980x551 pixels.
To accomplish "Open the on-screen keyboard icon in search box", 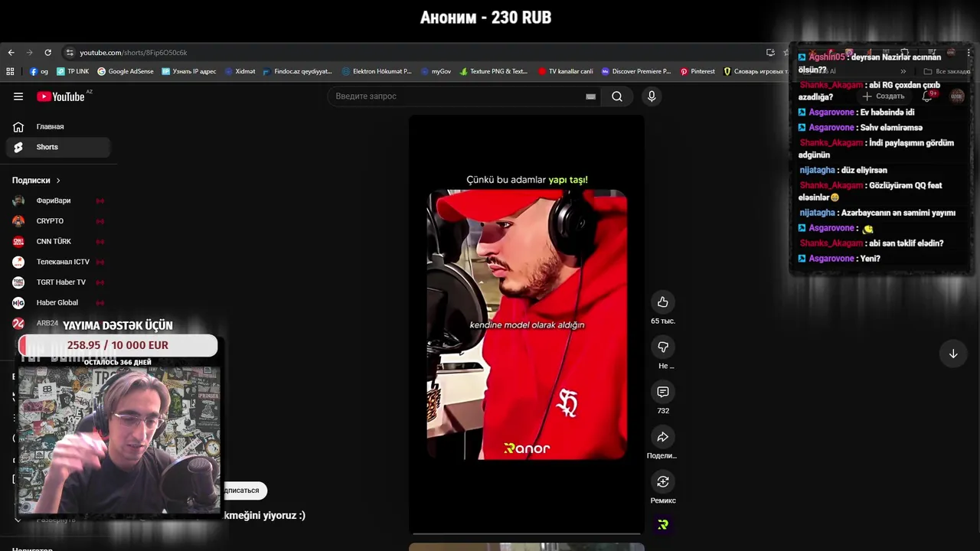I will 590,96.
